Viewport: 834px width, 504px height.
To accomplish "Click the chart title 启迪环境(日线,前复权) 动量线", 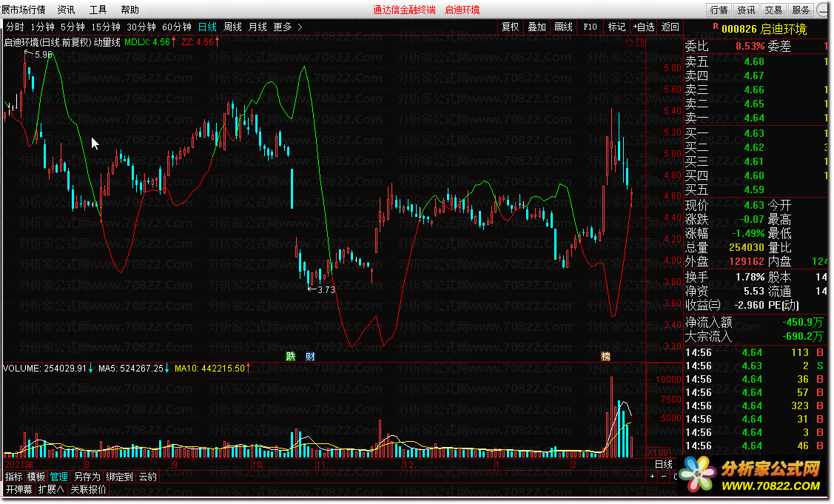I will pyautogui.click(x=62, y=42).
